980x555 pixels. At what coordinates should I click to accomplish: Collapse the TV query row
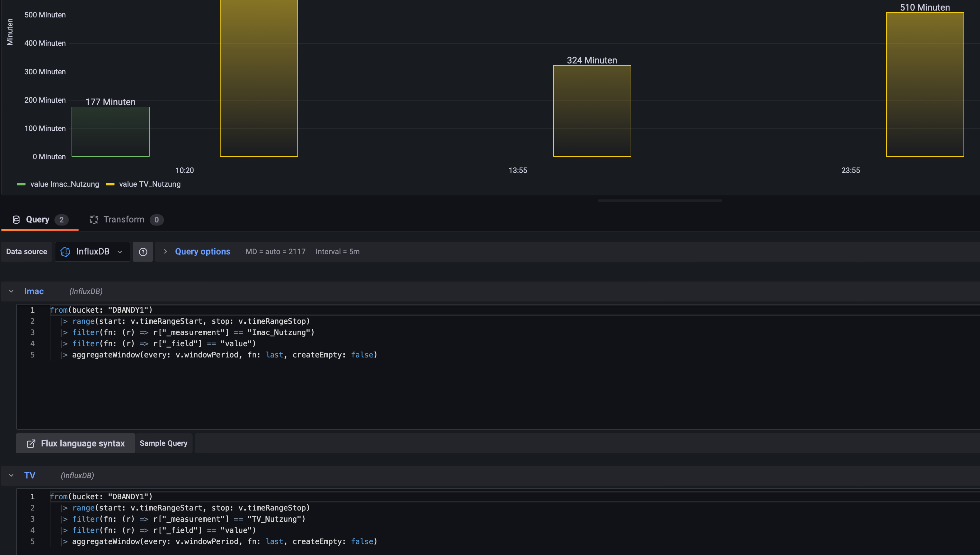[x=11, y=475]
